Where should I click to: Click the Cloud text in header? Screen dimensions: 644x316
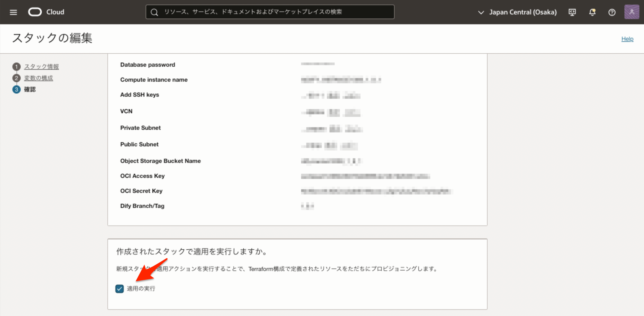55,12
